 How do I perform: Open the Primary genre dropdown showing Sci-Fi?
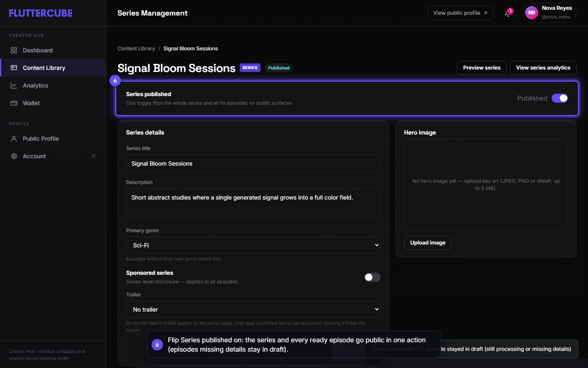click(253, 245)
